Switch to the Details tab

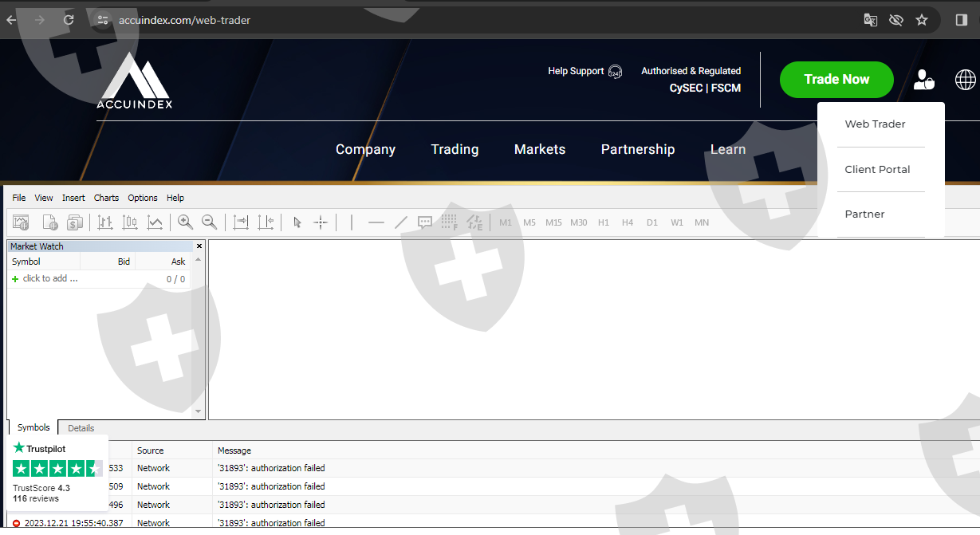click(x=81, y=428)
